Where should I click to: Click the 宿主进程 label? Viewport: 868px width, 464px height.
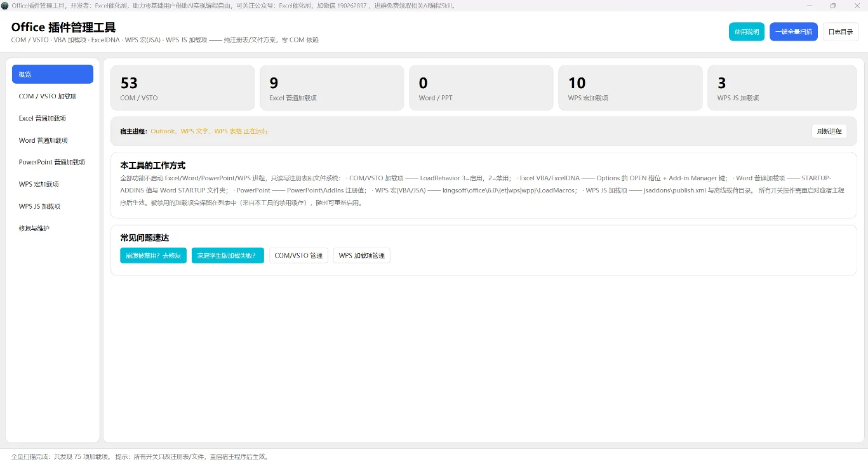coord(133,131)
